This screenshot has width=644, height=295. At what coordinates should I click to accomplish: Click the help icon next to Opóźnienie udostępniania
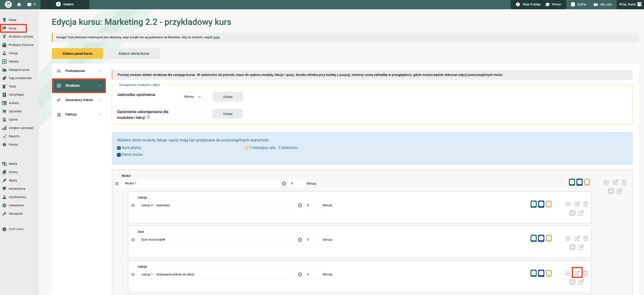(148, 117)
